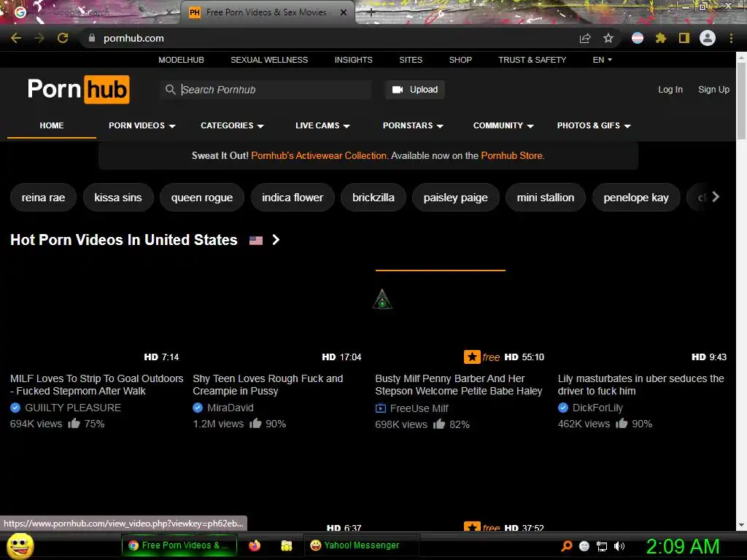Click the thumbs-up icon next to 75%
Screen dimensions: 747x560
click(74, 423)
